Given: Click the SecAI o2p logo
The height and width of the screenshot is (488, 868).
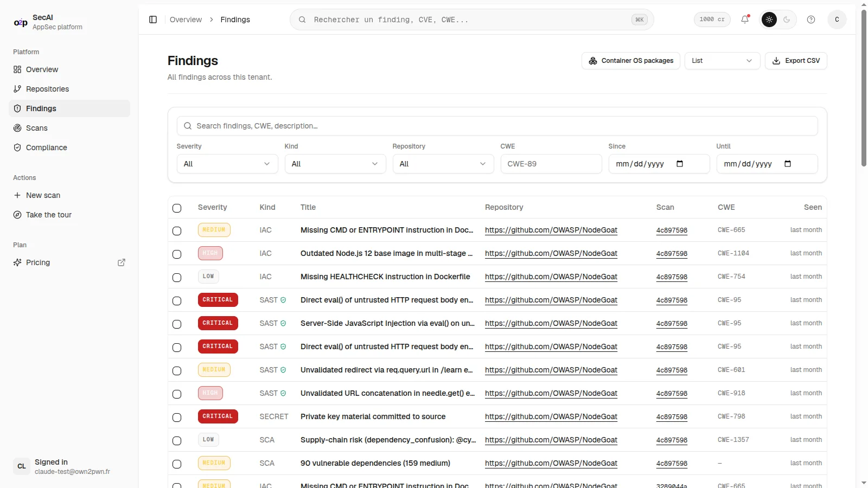Looking at the screenshot, I should coord(21,22).
